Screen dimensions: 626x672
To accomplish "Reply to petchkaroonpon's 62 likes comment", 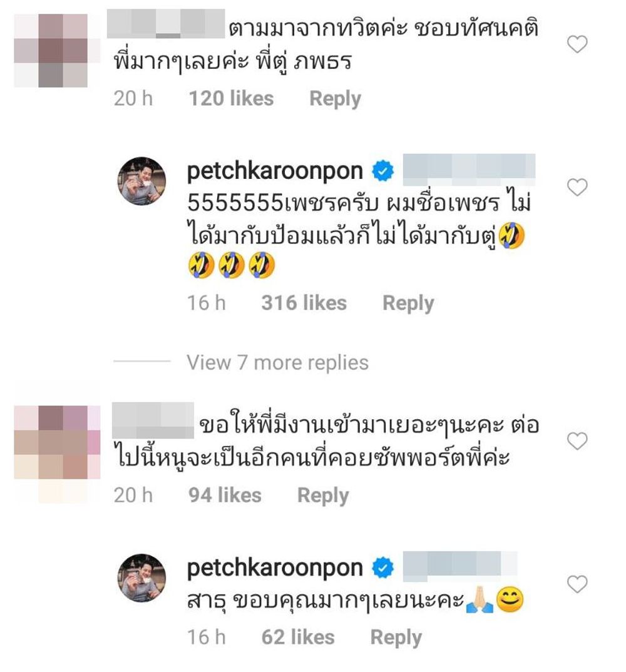I will 396,638.
